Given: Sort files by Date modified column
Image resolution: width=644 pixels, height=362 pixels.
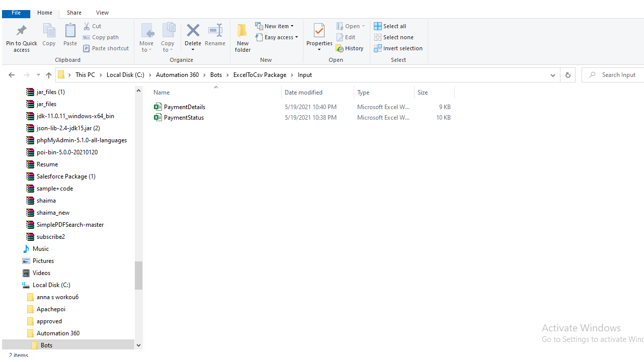Looking at the screenshot, I should coord(303,93).
